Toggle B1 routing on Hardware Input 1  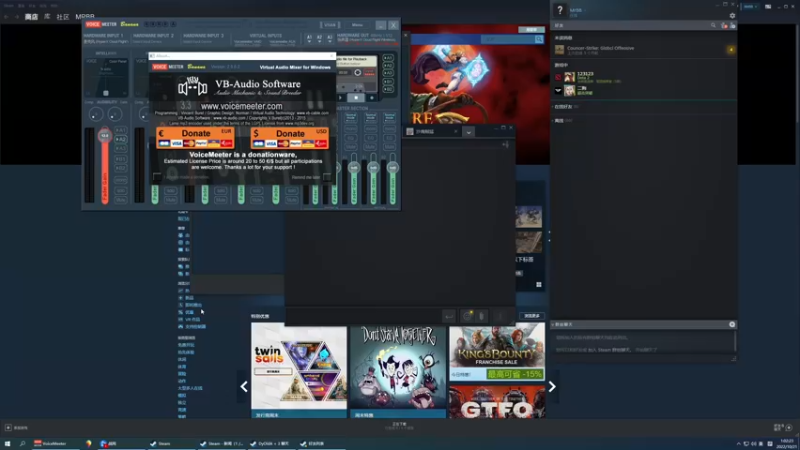tap(120, 159)
